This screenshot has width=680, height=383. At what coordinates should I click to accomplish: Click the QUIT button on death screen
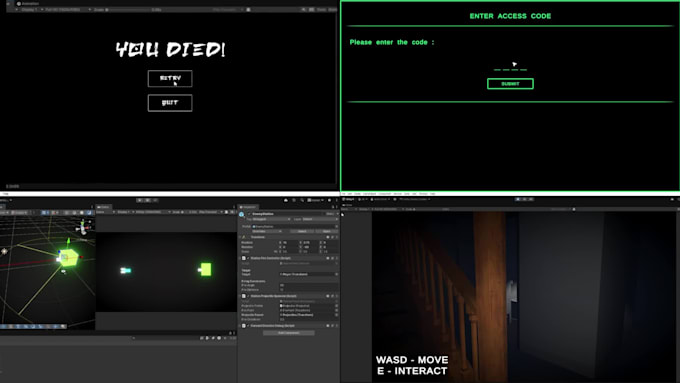tap(170, 103)
